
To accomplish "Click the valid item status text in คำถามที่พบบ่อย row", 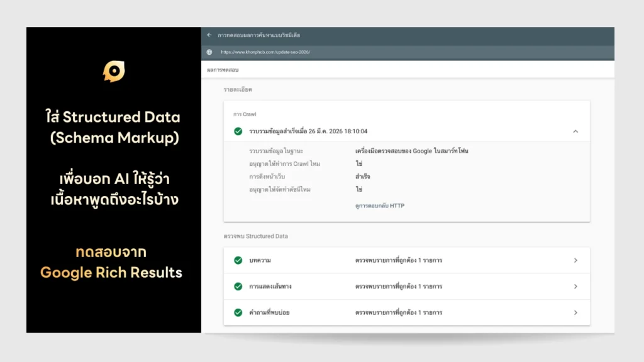I will click(x=399, y=312).
